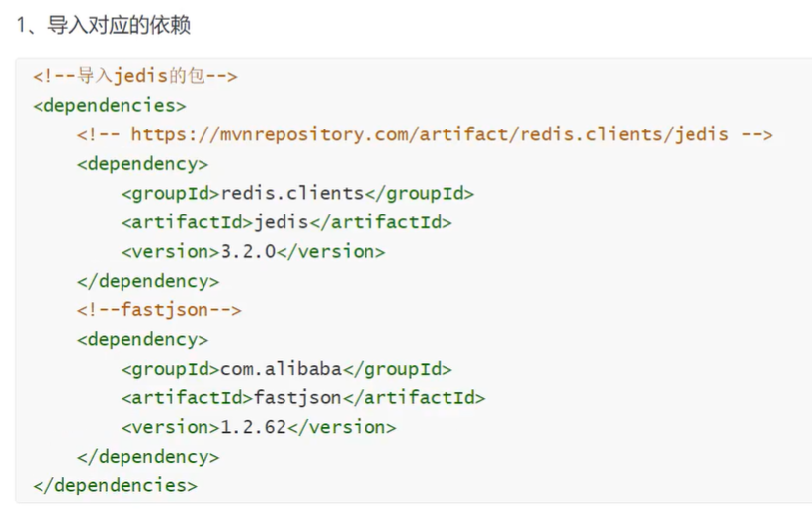Click the fastjson artifactId value
This screenshot has height=514, width=812.
tap(297, 398)
